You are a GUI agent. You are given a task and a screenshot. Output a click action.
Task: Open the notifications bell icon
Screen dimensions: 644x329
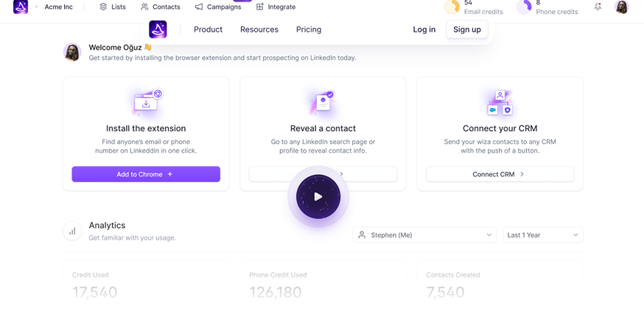(598, 7)
